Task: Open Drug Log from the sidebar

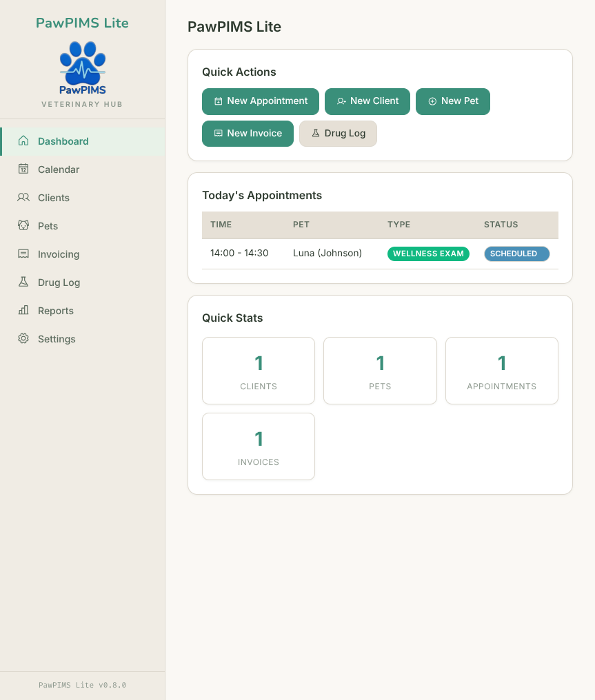Action: 83,282
